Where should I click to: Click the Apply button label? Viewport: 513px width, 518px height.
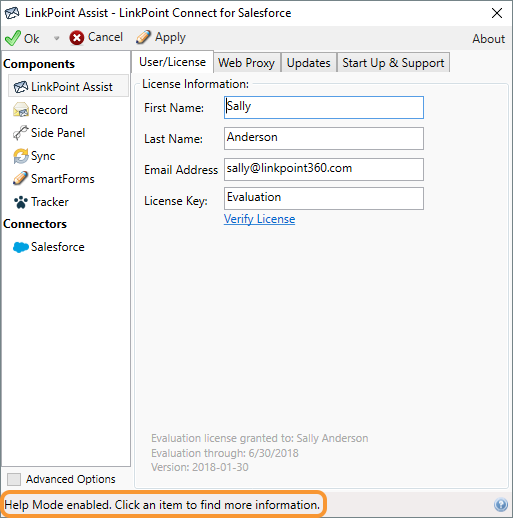[x=170, y=38]
